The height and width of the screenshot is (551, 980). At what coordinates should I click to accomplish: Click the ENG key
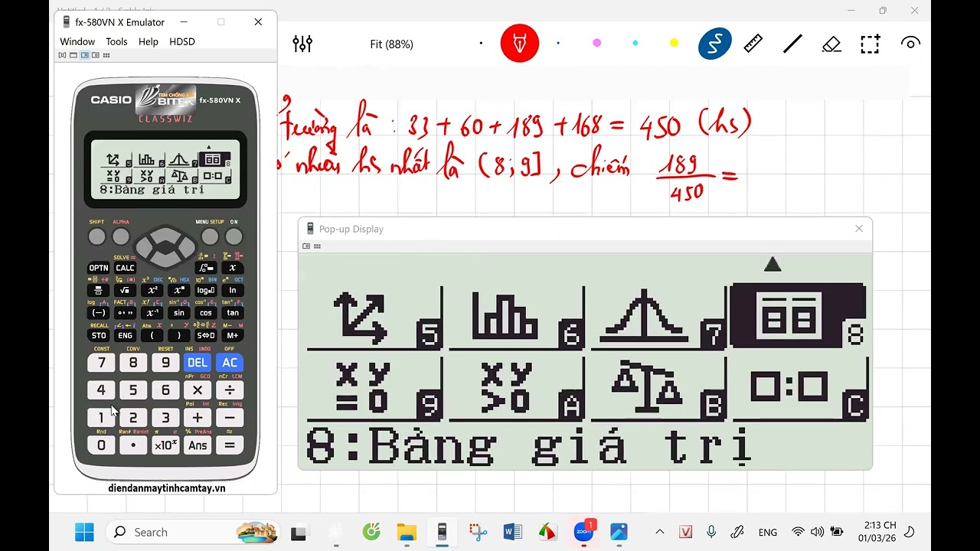pos(125,335)
